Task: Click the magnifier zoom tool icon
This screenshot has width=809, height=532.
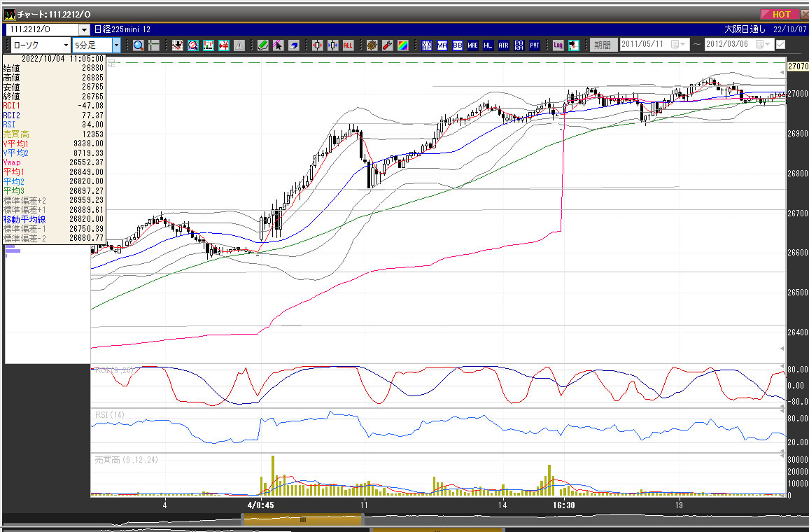Action: coord(139,45)
